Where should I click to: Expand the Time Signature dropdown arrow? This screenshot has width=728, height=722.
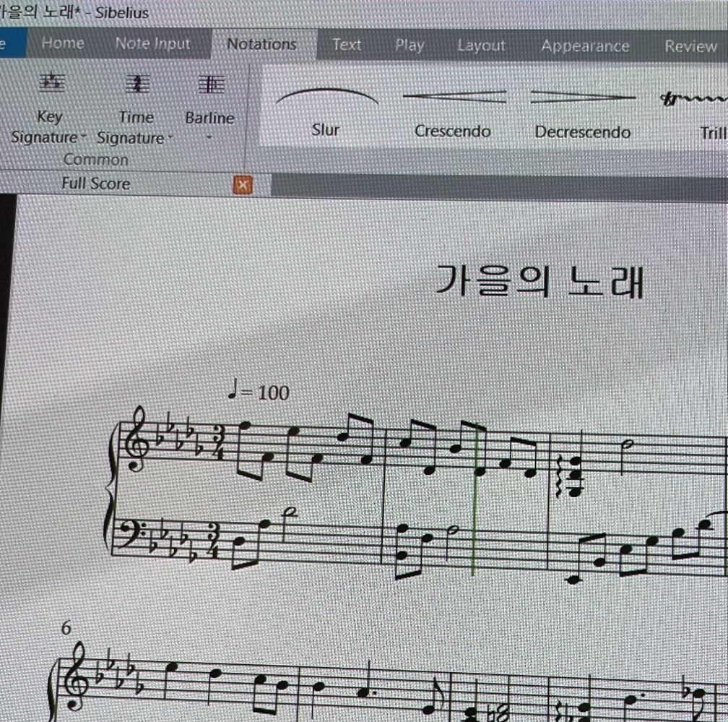tap(170, 137)
